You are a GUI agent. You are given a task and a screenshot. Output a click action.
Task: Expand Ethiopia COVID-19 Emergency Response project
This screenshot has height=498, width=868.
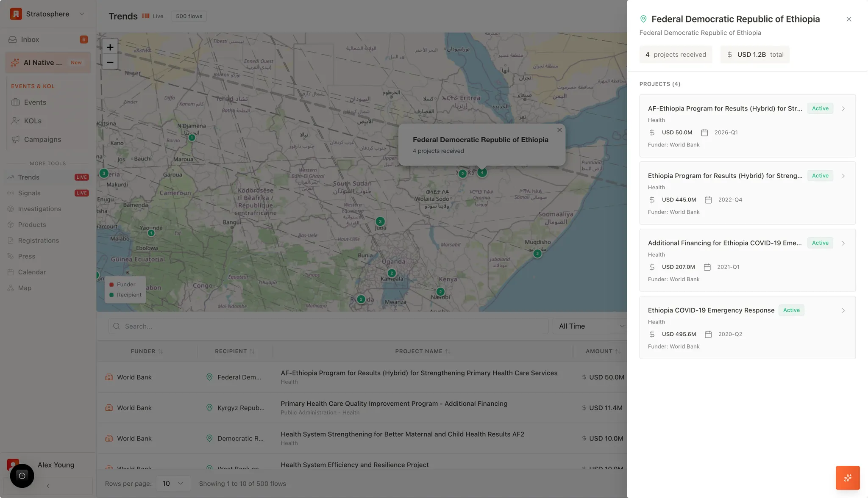pyautogui.click(x=843, y=310)
